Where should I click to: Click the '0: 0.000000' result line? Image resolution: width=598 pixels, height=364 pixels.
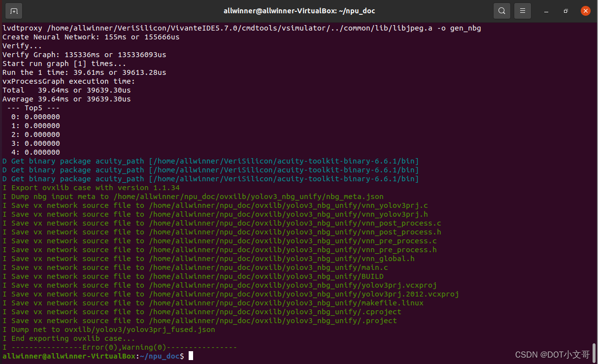pos(35,117)
